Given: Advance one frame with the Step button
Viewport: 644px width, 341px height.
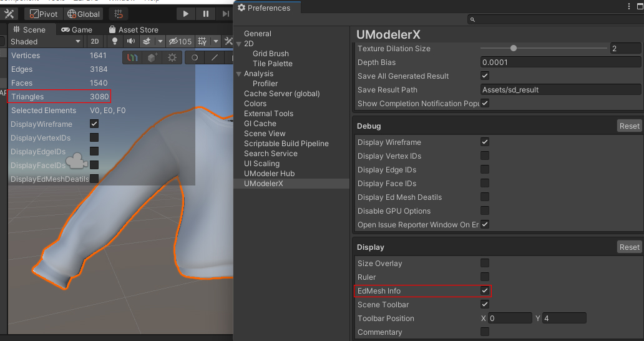Looking at the screenshot, I should [x=225, y=14].
